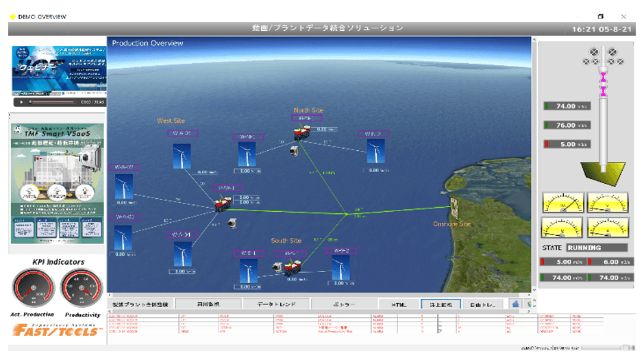The height and width of the screenshot is (362, 644).
Task: Click the RUNNING state field
Action: click(597, 248)
